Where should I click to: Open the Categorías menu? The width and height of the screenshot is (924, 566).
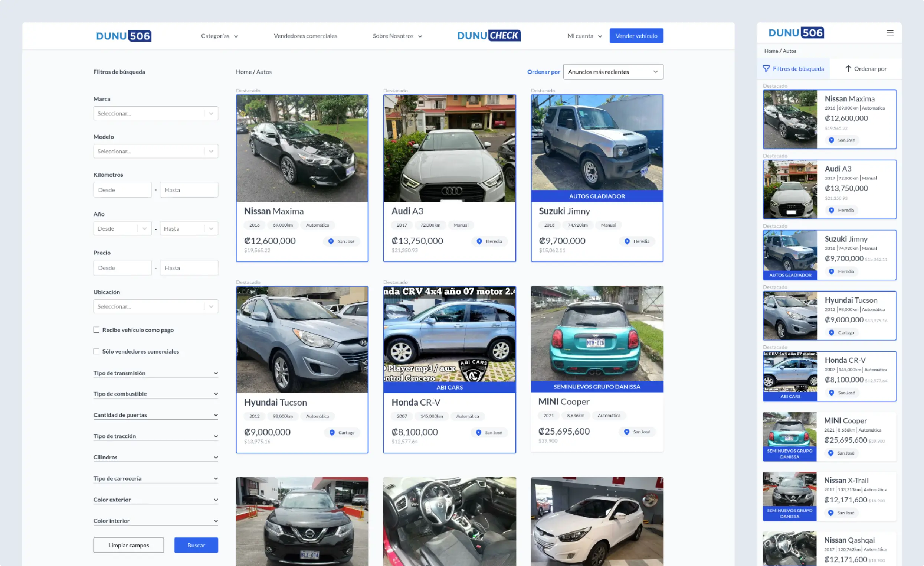[219, 36]
